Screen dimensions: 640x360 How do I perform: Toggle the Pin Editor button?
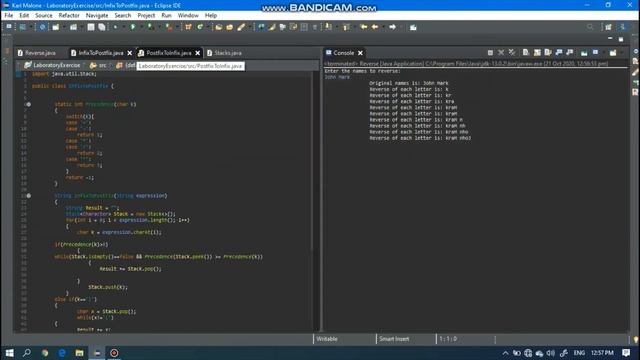(413, 27)
